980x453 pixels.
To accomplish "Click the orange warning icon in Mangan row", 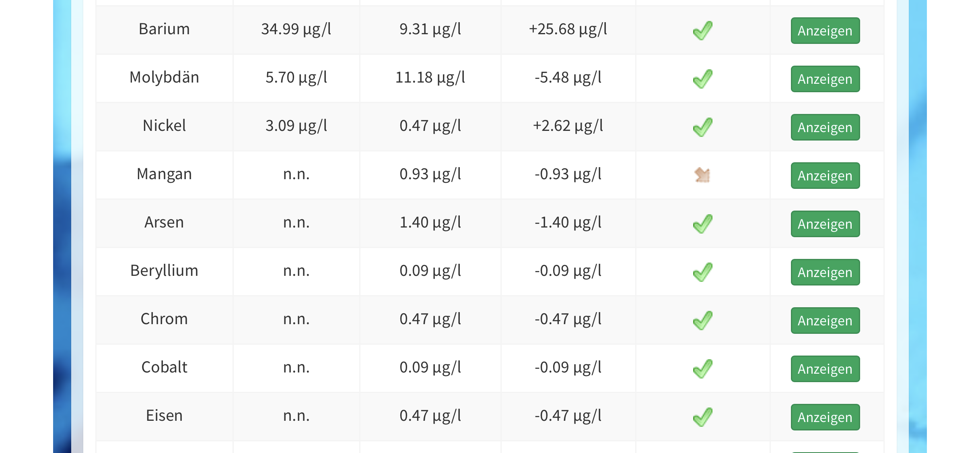I will tap(702, 175).
